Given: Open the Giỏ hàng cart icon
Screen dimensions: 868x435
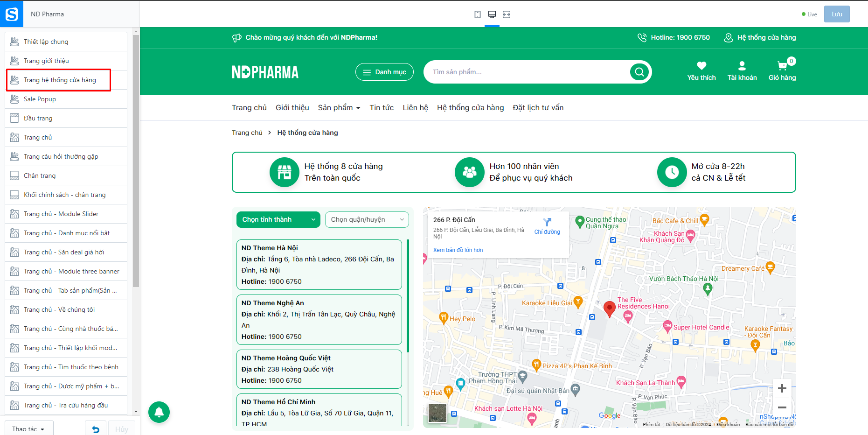Looking at the screenshot, I should 783,66.
